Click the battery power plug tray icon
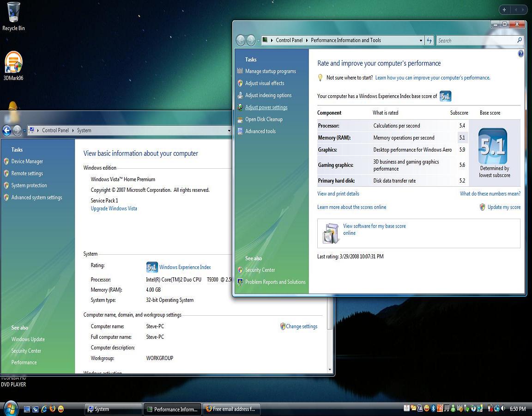 pyautogui.click(x=490, y=409)
